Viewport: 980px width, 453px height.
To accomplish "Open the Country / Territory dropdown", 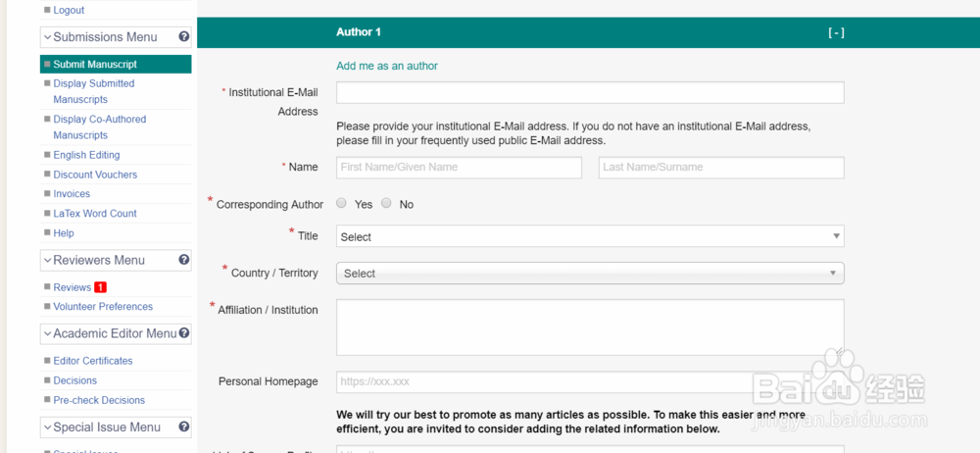I will point(590,273).
